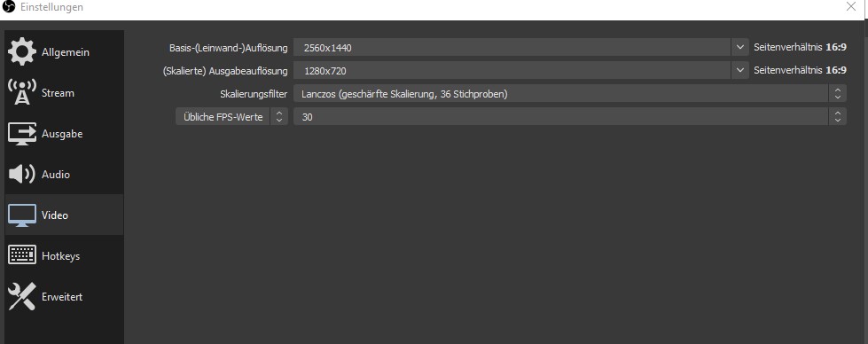Switch to the Erweitert settings tab
This screenshot has width=868, height=344.
pos(64,296)
